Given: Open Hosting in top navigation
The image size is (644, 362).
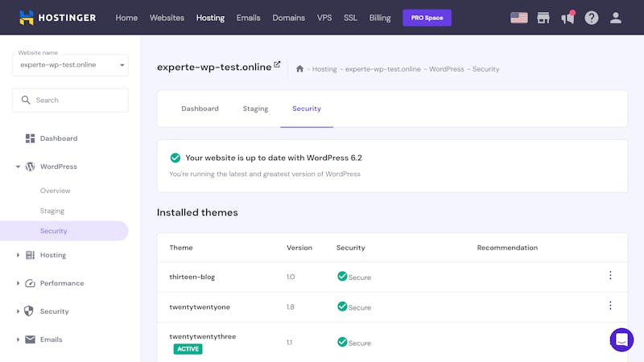Looking at the screenshot, I should 210,18.
